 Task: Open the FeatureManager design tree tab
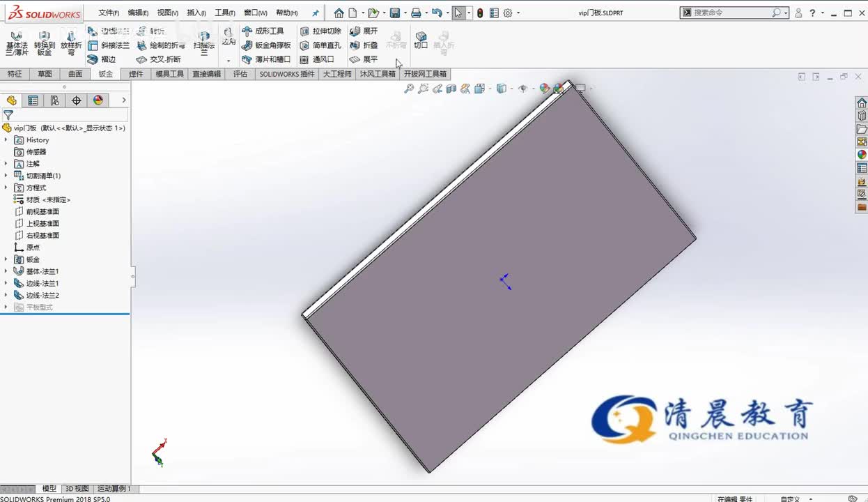pos(11,100)
